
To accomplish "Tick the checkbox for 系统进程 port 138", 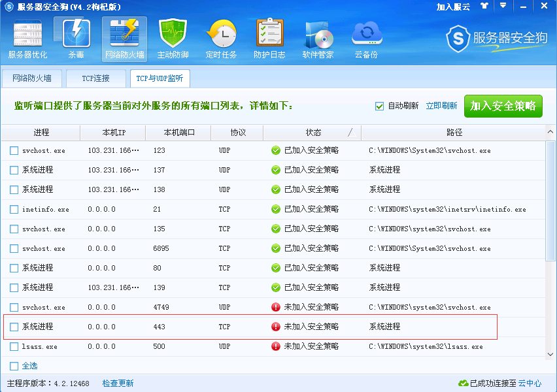I will point(14,189).
